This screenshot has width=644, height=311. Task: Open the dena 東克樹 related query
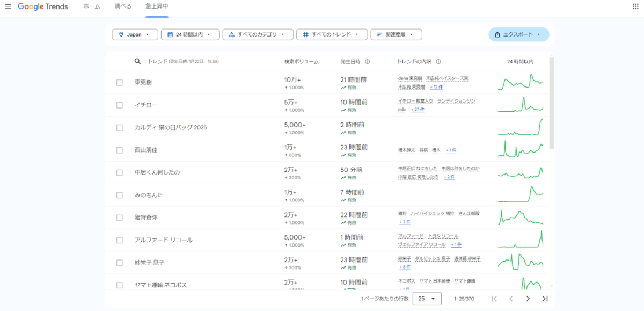click(410, 78)
